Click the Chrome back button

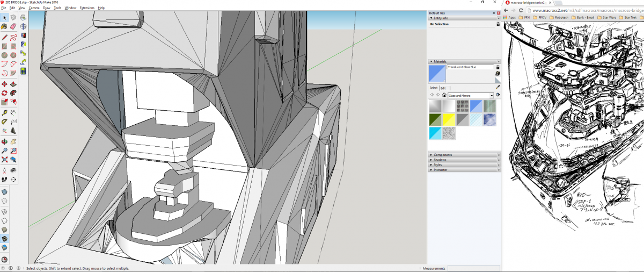[506, 10]
